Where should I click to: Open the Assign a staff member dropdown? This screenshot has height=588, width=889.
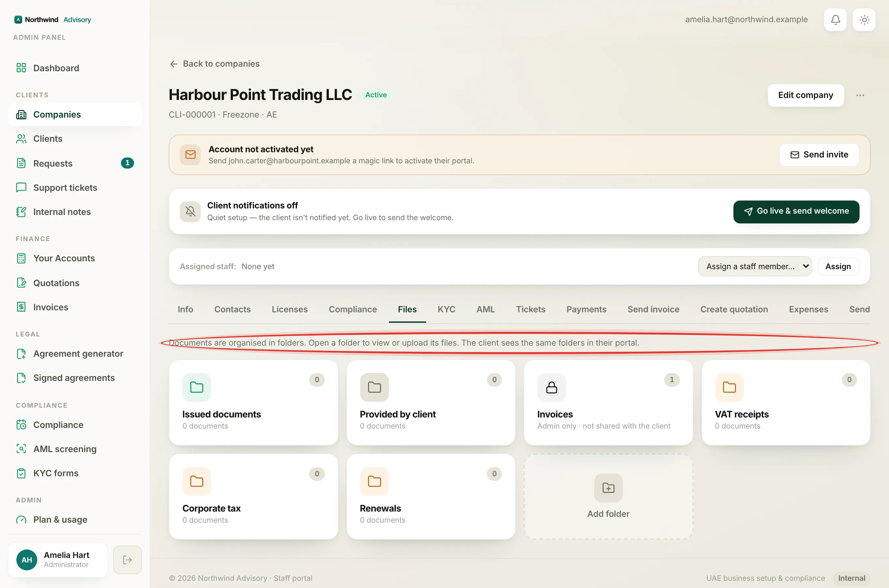tap(754, 267)
